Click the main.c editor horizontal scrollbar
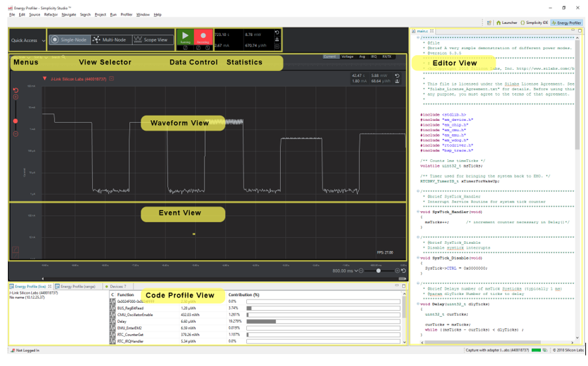This screenshot has height=366, width=588. (482, 343)
